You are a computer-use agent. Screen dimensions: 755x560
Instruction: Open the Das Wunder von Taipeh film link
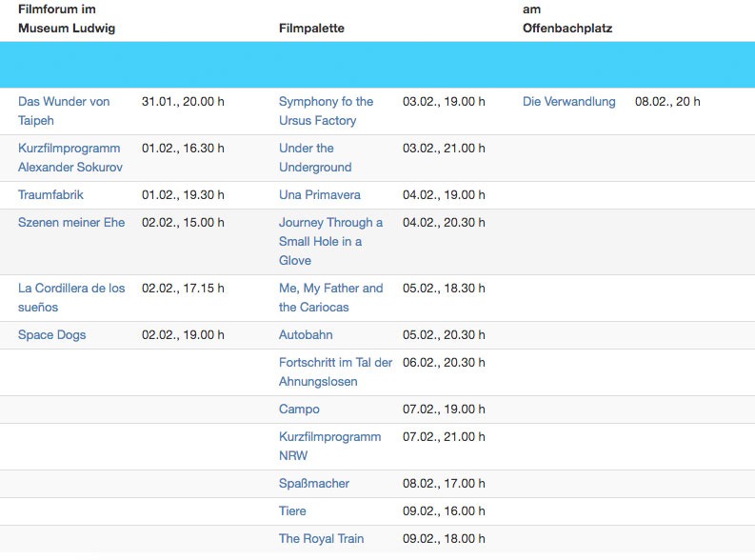tap(64, 110)
